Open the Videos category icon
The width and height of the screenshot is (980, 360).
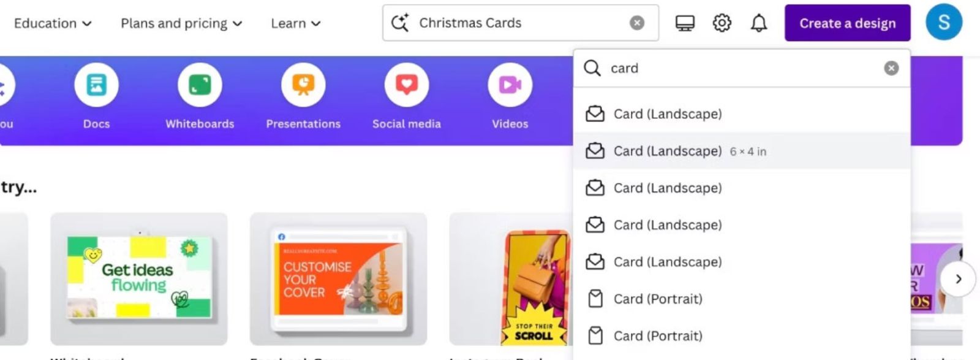[510, 85]
